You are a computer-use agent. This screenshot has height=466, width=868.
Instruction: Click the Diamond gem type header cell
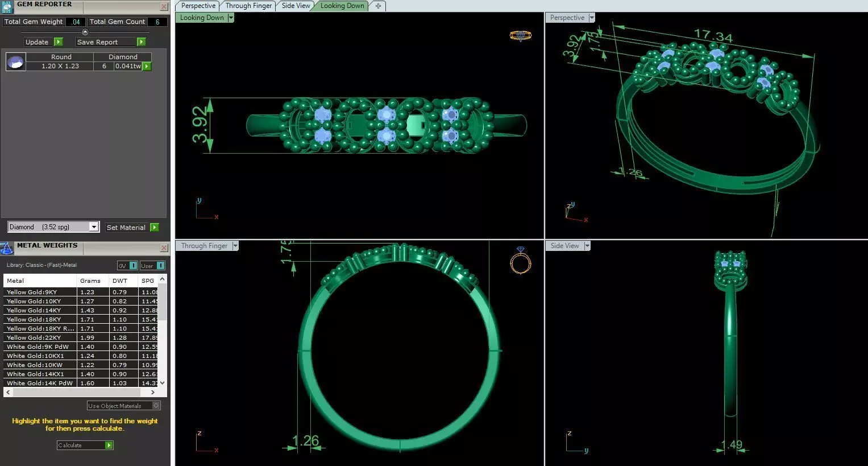(123, 57)
